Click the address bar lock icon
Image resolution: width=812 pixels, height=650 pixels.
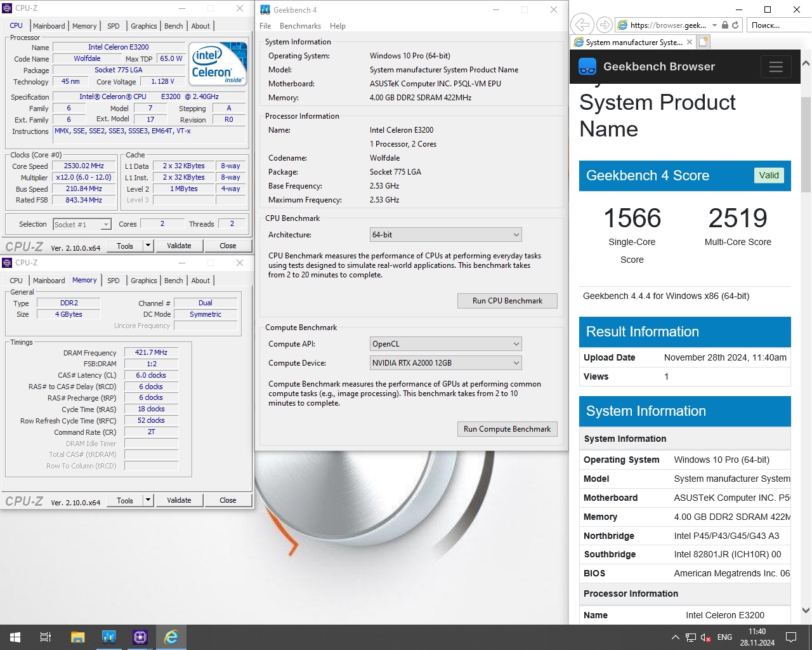(725, 25)
